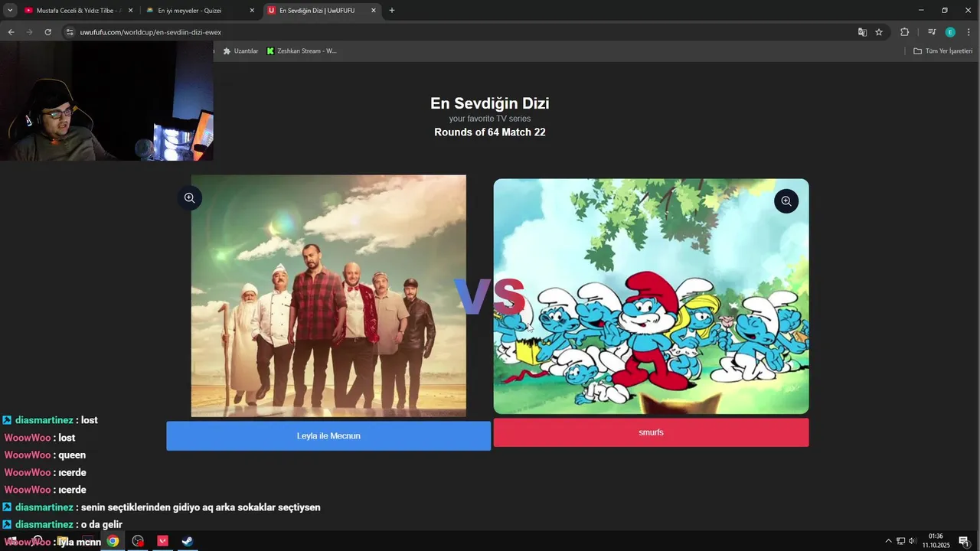This screenshot has height=551, width=980.
Task: Go back to the previous page
Action: point(11,32)
